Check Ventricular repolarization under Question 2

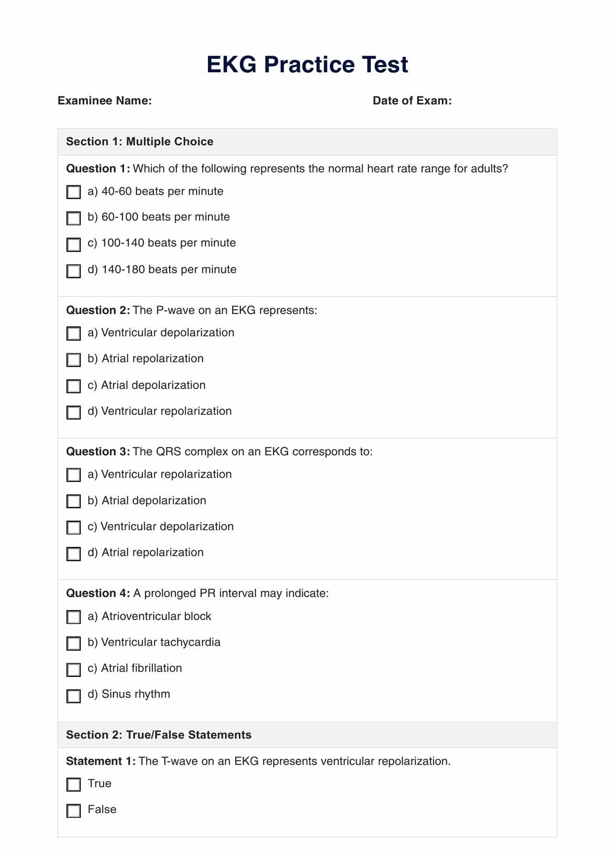tap(74, 412)
